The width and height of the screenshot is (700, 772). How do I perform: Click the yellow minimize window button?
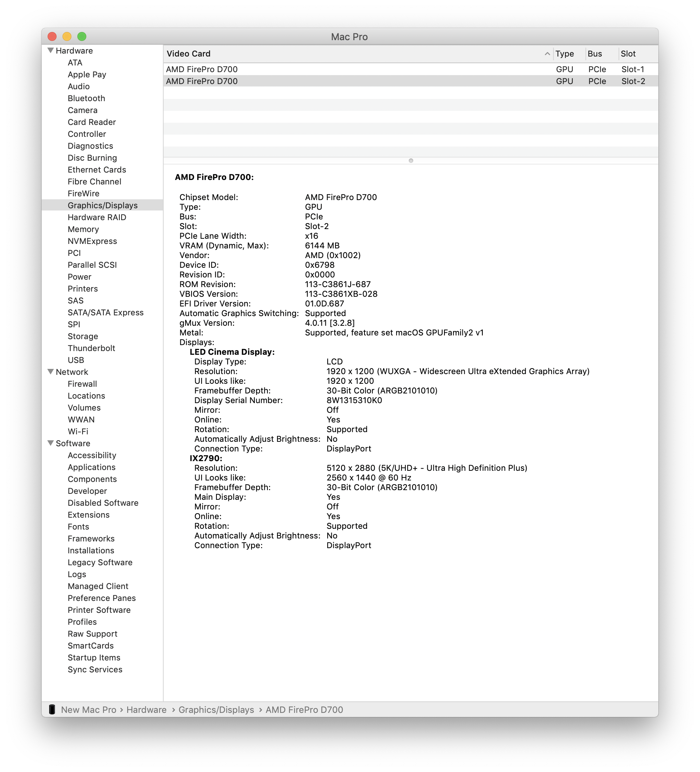pyautogui.click(x=67, y=36)
